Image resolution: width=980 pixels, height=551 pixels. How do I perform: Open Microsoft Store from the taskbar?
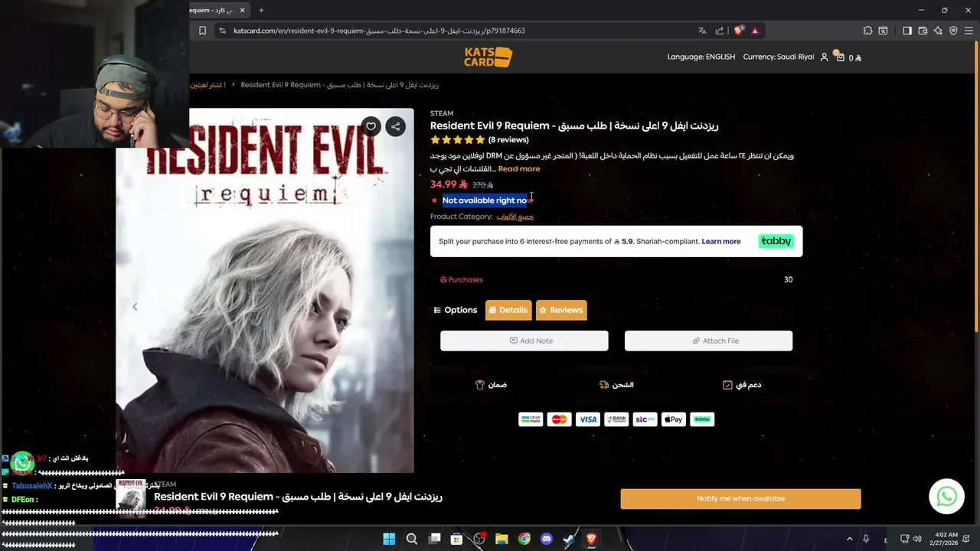456,539
